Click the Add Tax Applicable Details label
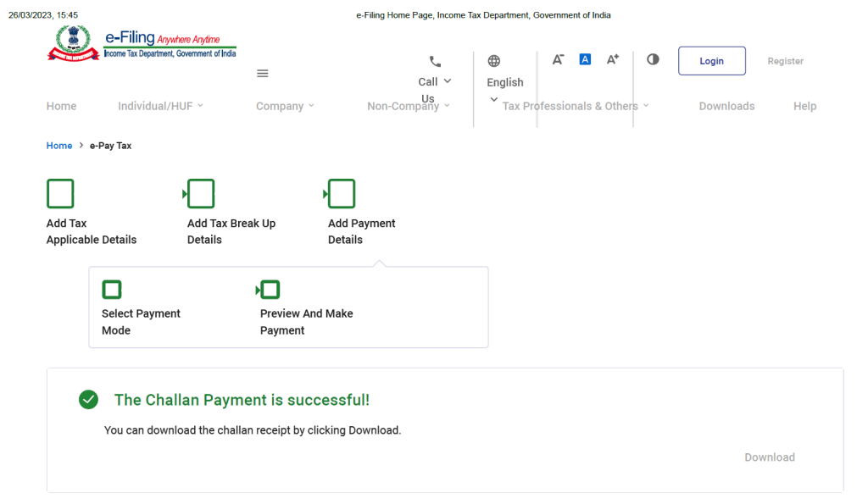Viewport: 868px width, 504px height. (92, 231)
